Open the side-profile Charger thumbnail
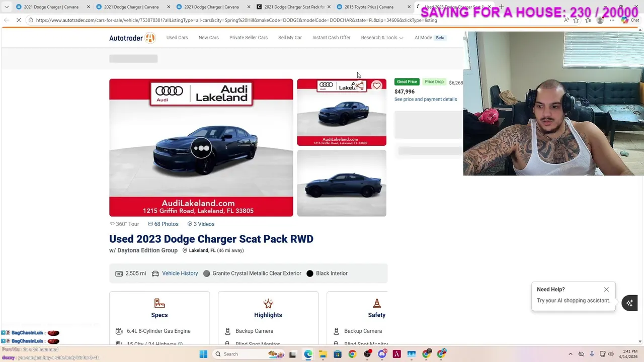 pyautogui.click(x=342, y=183)
